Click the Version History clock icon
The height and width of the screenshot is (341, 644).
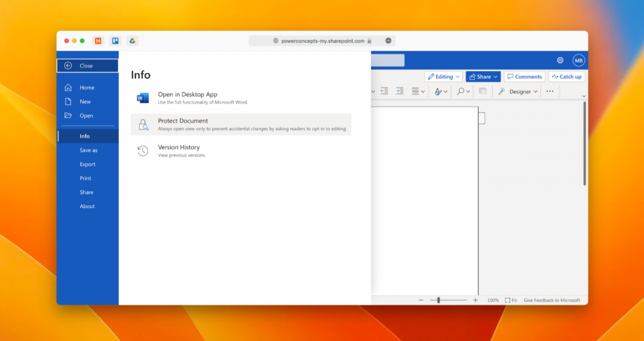pos(143,151)
